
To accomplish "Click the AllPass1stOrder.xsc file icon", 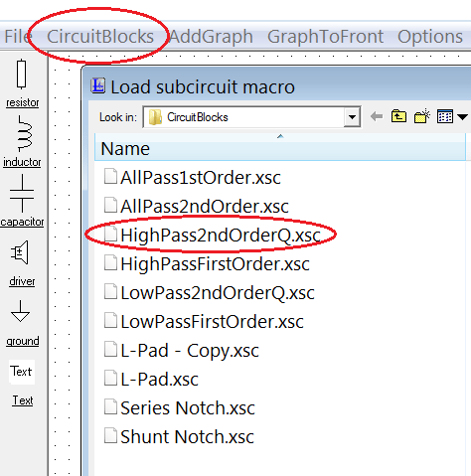I will pyautogui.click(x=110, y=176).
